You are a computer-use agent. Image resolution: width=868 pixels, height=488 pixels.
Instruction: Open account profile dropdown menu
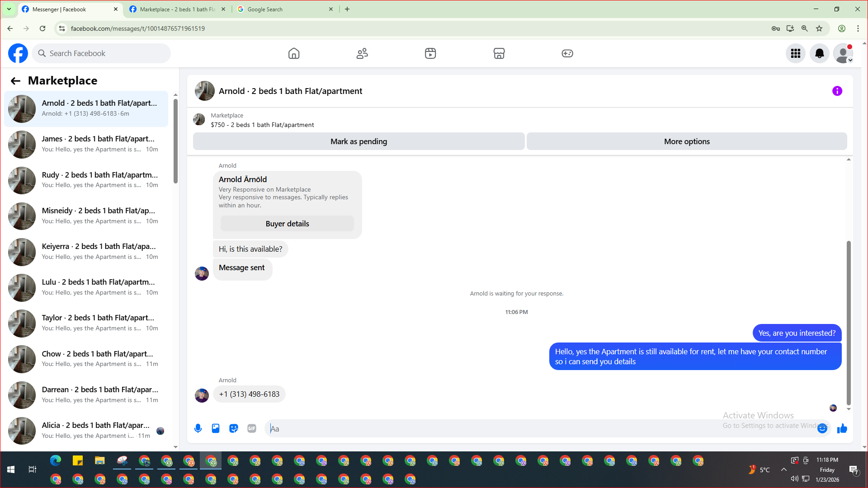click(x=843, y=53)
